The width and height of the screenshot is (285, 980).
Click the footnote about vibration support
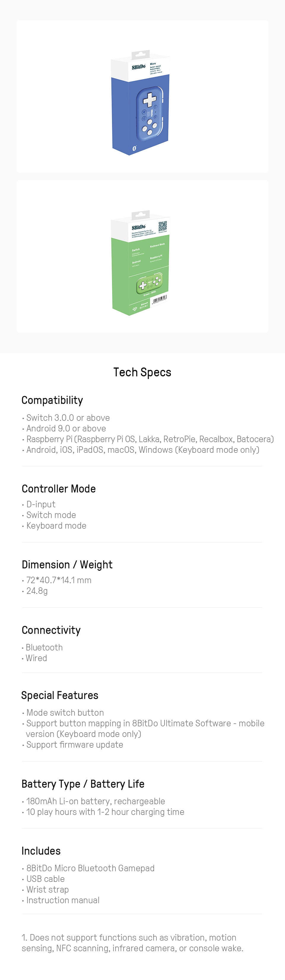click(132, 943)
